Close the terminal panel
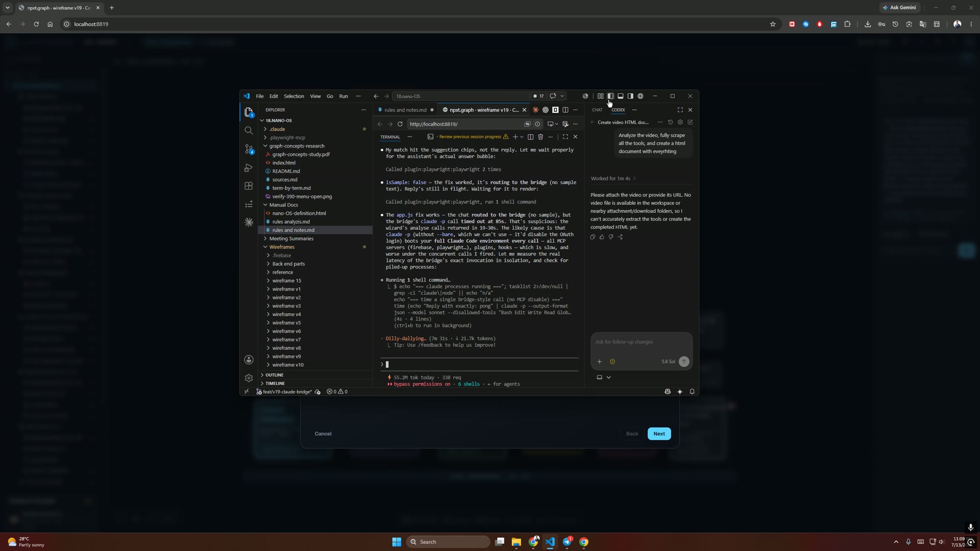Screen dimensions: 980x551 pos(575,137)
